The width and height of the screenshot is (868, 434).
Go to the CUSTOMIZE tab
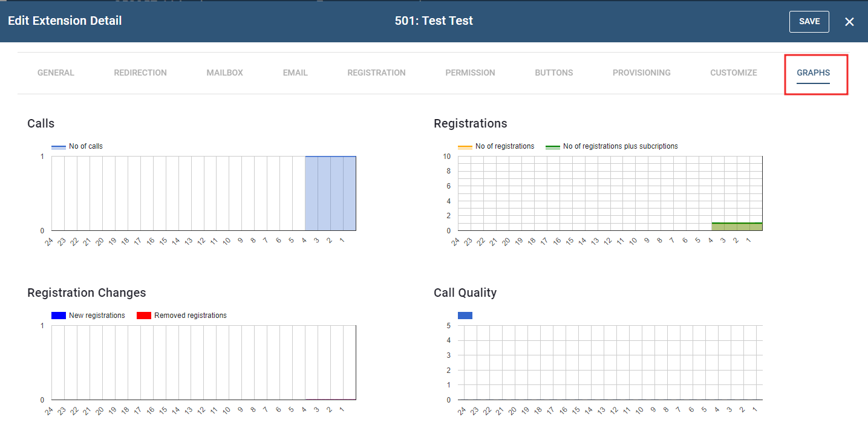coord(733,73)
